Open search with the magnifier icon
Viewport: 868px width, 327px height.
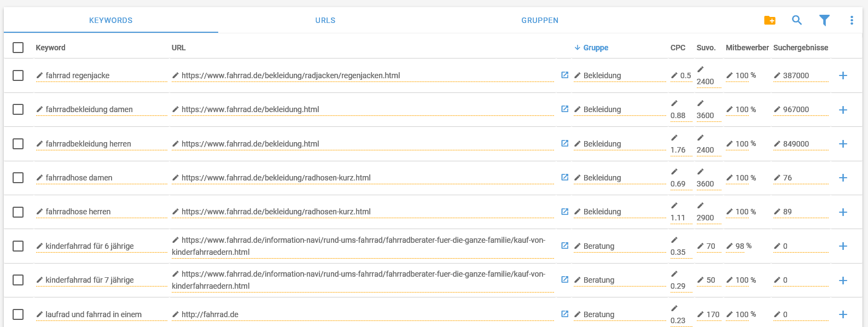(x=797, y=20)
